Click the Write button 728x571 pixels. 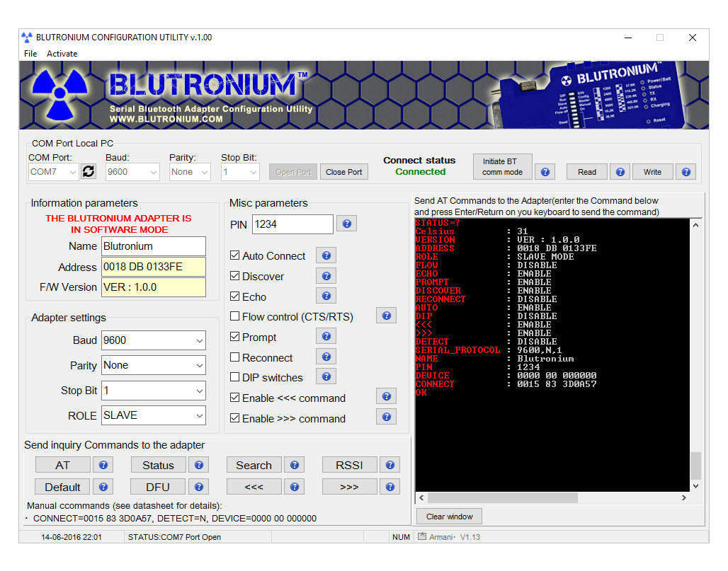(x=652, y=172)
